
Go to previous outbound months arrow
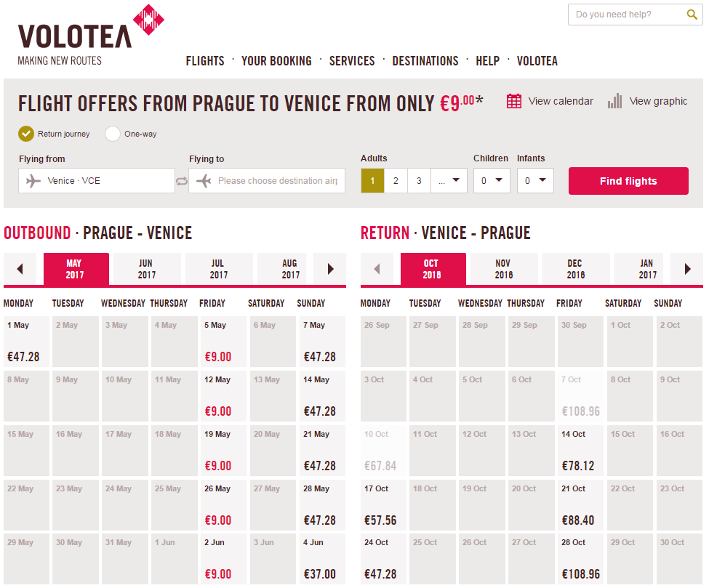click(x=20, y=269)
